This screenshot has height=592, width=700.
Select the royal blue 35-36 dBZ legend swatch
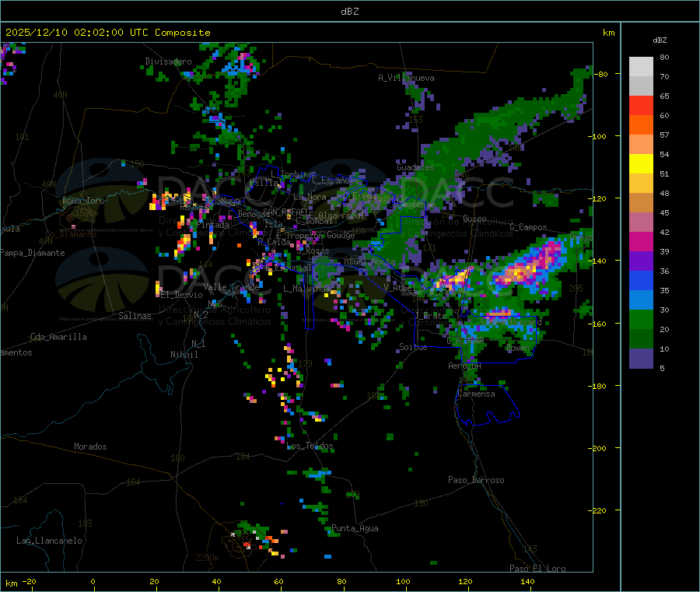(x=641, y=280)
